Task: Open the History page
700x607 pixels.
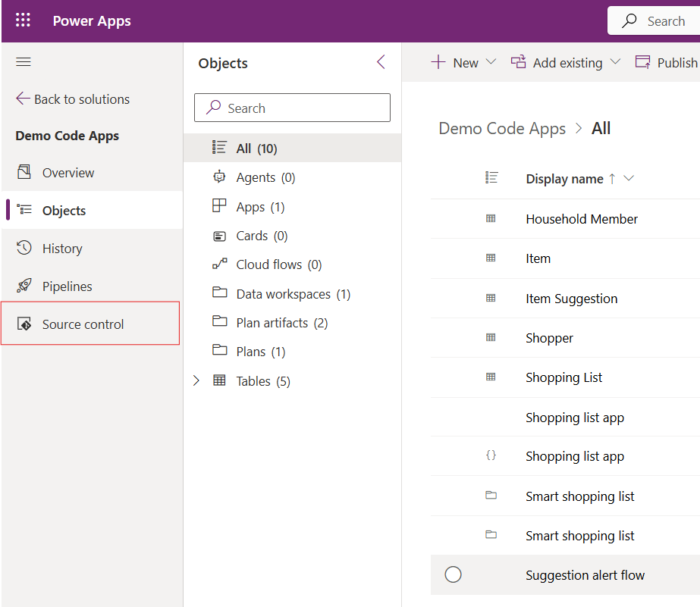Action: (x=92, y=248)
